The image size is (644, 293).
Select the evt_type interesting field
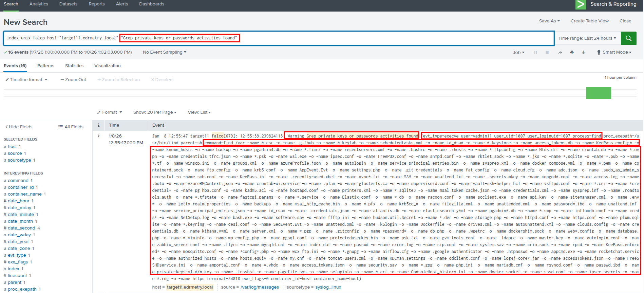pyautogui.click(x=17, y=255)
